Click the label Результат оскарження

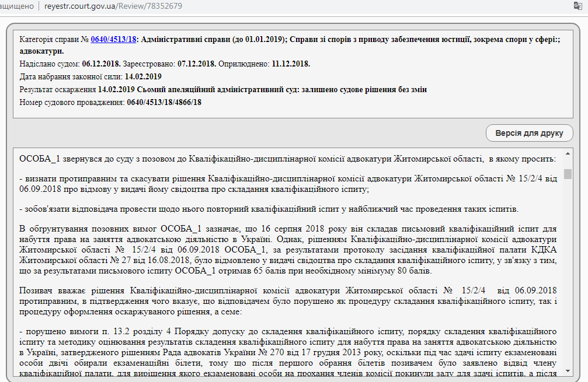coord(58,89)
